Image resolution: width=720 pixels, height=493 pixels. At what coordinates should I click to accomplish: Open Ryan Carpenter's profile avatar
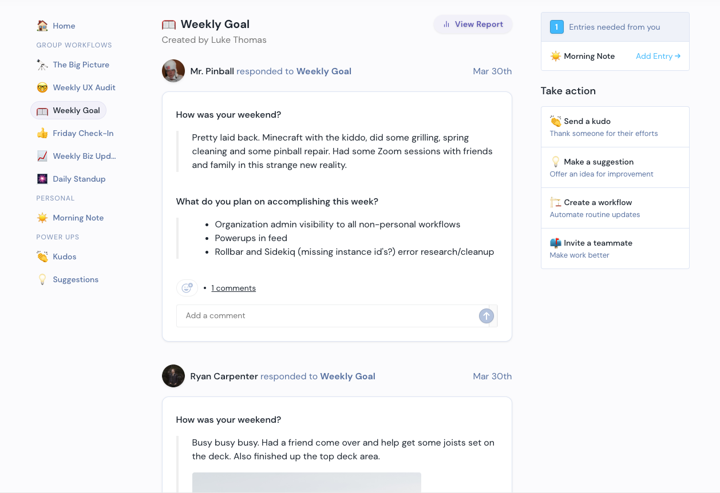pos(173,376)
